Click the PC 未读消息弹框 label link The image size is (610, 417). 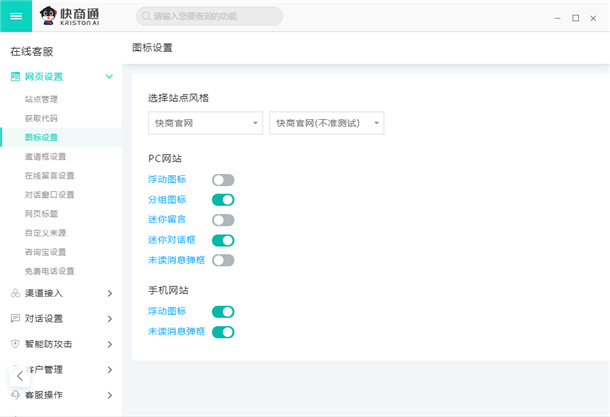(176, 260)
